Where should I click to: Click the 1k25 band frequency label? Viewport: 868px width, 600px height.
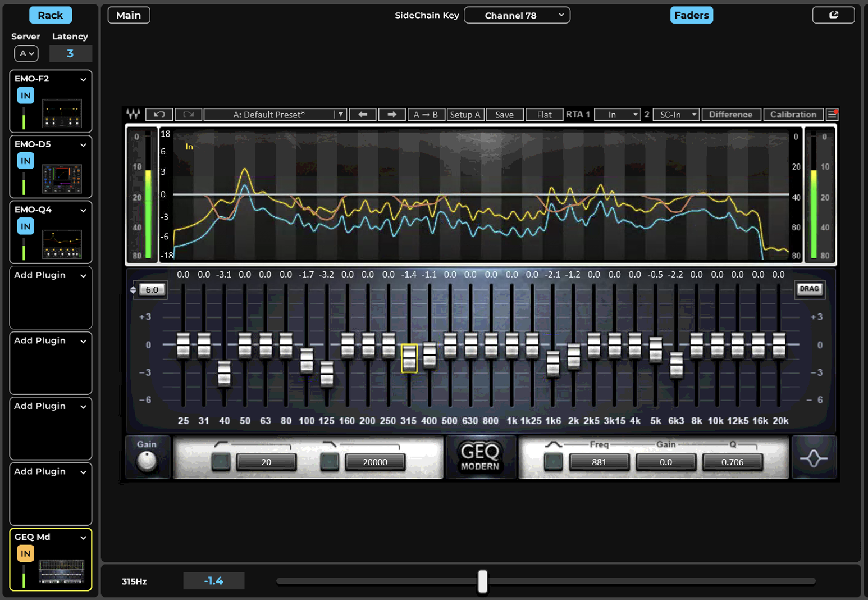pyautogui.click(x=531, y=421)
